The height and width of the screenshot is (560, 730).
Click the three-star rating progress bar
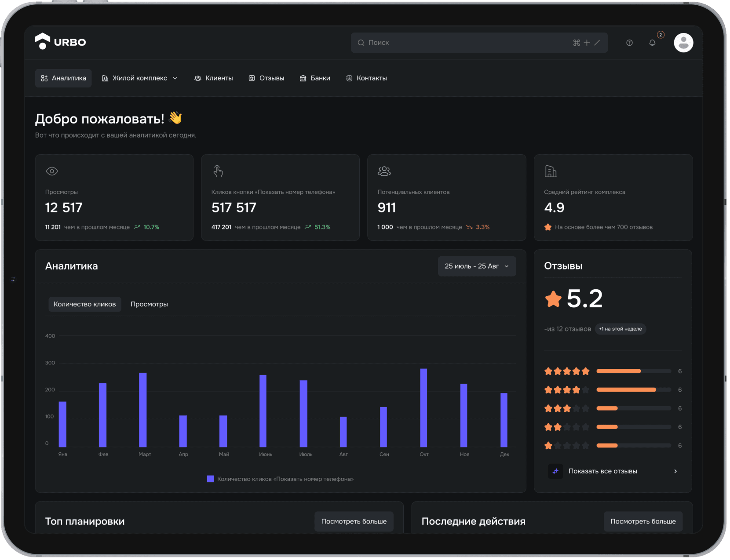(x=634, y=408)
